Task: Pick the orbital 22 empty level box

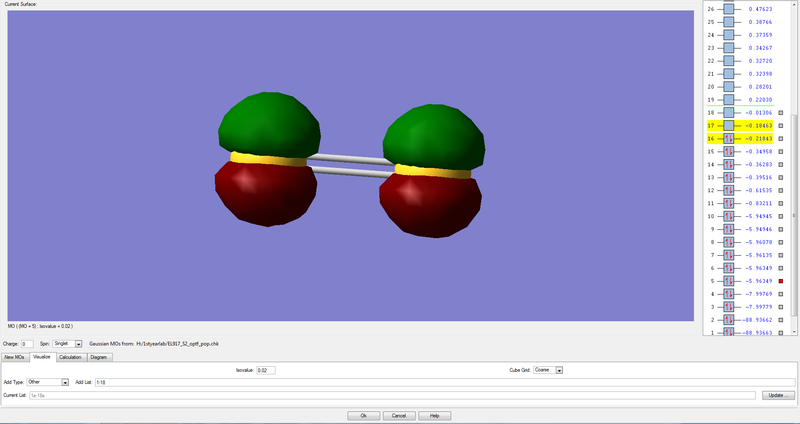Action: tap(729, 61)
